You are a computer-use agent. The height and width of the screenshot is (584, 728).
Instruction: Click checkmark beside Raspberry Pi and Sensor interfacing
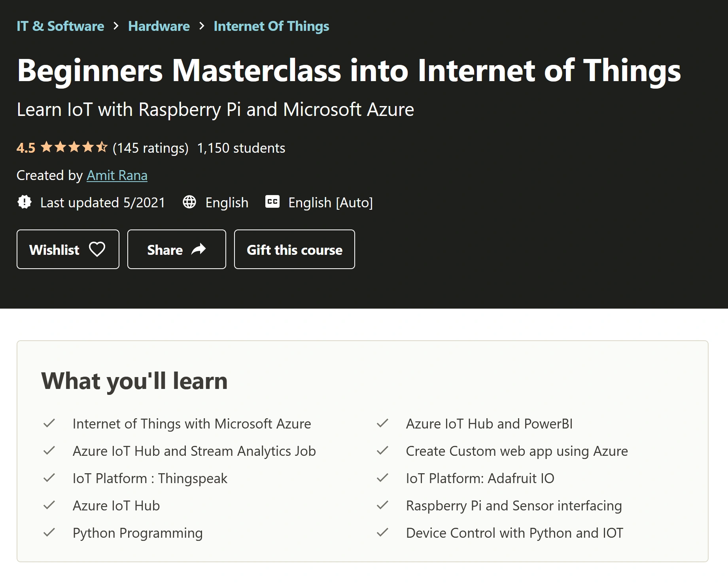click(382, 505)
